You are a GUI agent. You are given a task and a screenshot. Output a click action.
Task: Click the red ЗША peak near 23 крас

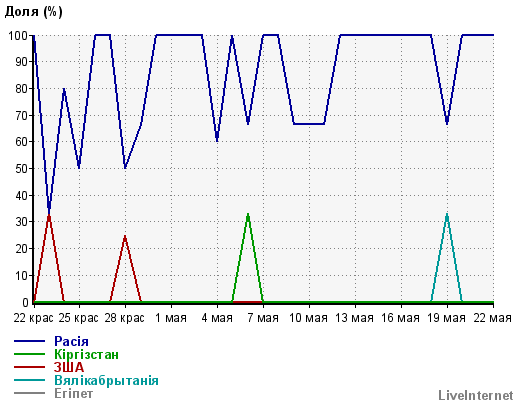[x=49, y=215]
